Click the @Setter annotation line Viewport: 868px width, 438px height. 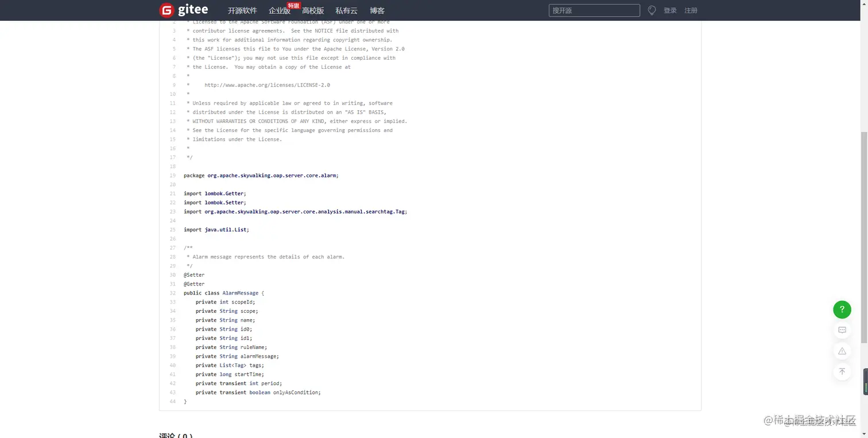pyautogui.click(x=194, y=275)
